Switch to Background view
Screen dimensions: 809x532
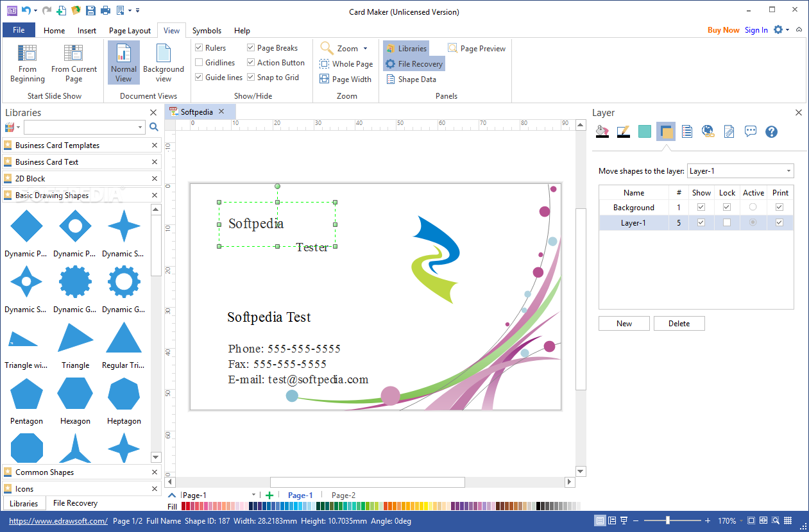164,63
